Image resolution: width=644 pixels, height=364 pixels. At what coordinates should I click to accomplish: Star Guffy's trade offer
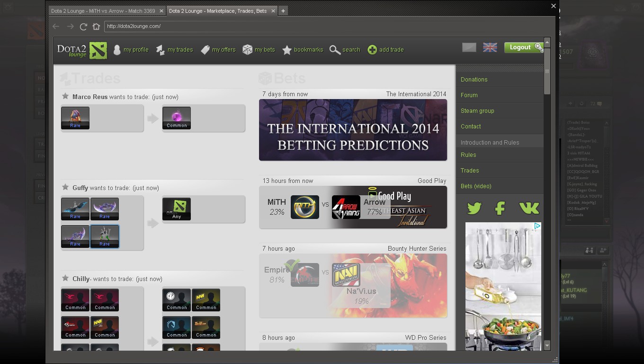[x=65, y=187]
